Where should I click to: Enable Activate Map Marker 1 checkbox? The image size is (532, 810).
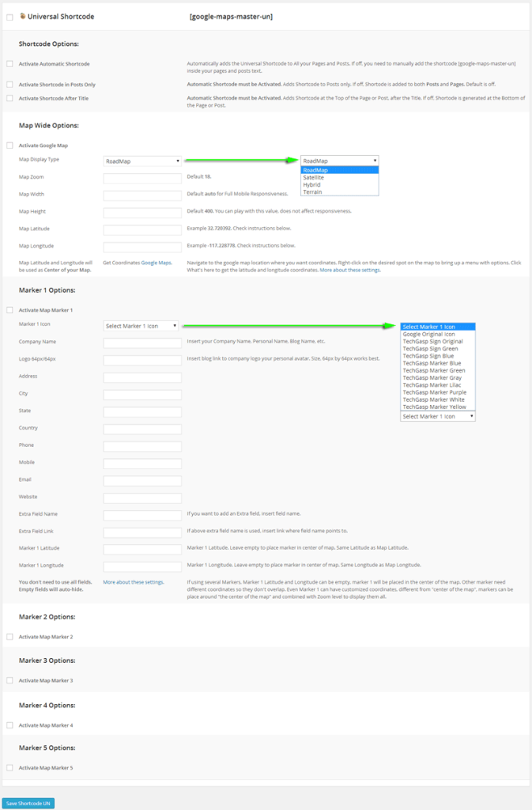click(x=9, y=310)
